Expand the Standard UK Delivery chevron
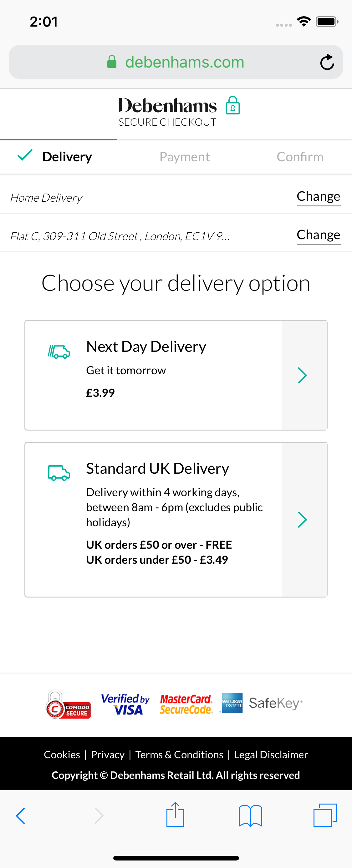Screen dimensions: 352x868 click(303, 519)
